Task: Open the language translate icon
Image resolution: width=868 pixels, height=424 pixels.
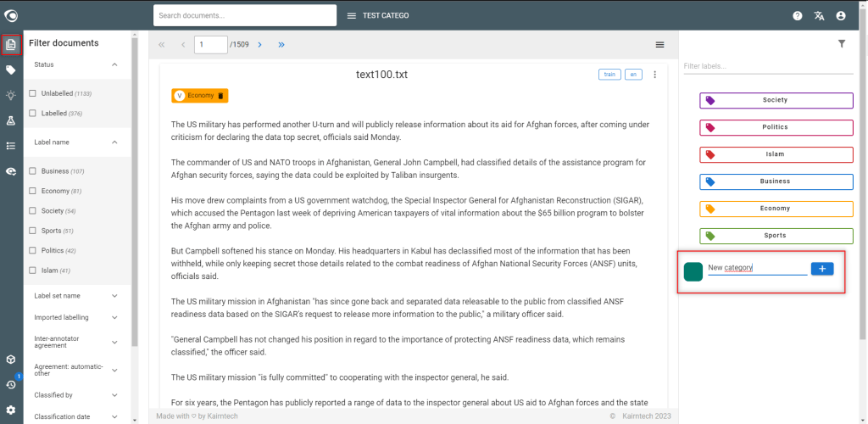Action: point(820,15)
